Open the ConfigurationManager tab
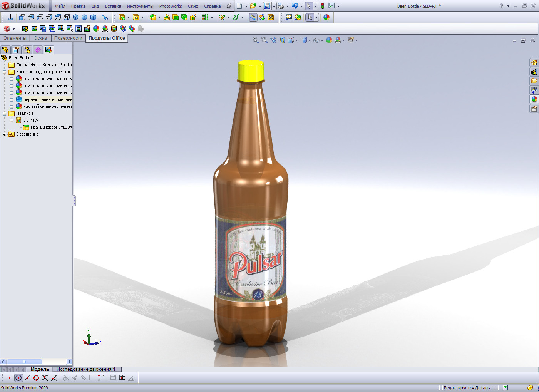This screenshot has width=539, height=392. pyautogui.click(x=27, y=50)
